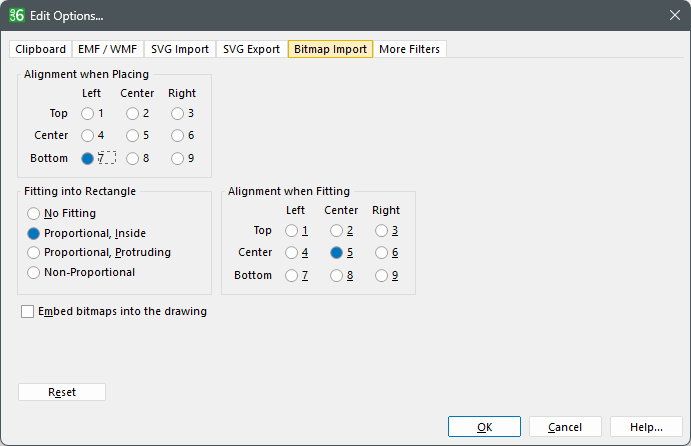Open Help for this dialog
691x446 pixels.
click(x=646, y=427)
